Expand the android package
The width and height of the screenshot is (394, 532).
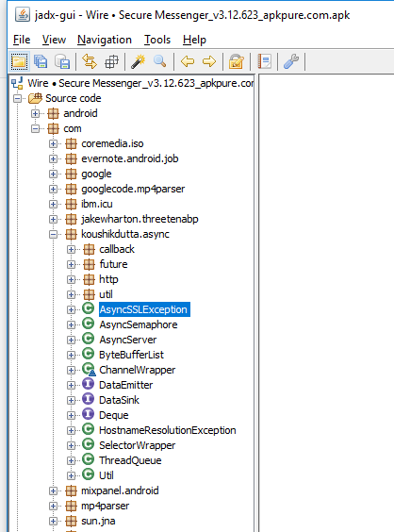click(35, 113)
